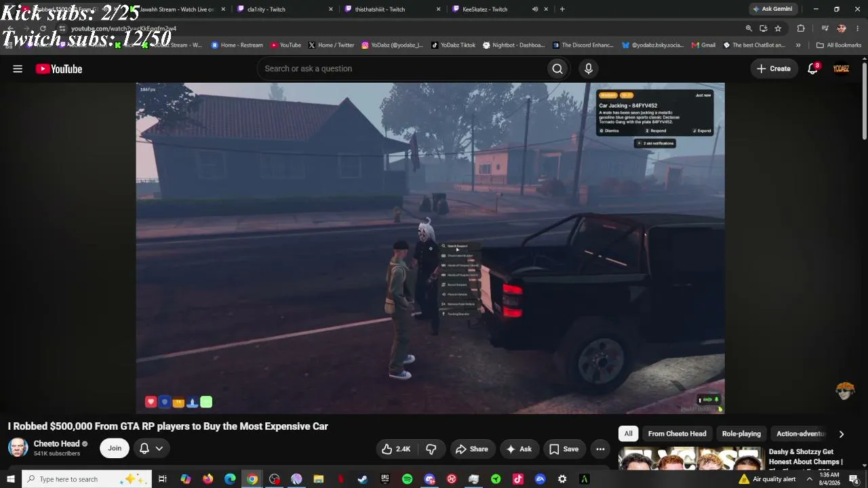Go to the YouTube home logo
868x488 pixels.
(59, 68)
